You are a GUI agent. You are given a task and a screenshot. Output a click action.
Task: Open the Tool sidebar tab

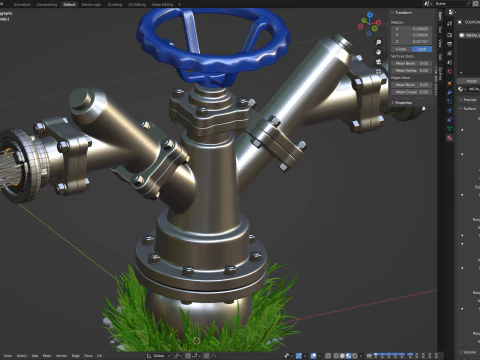[440, 29]
